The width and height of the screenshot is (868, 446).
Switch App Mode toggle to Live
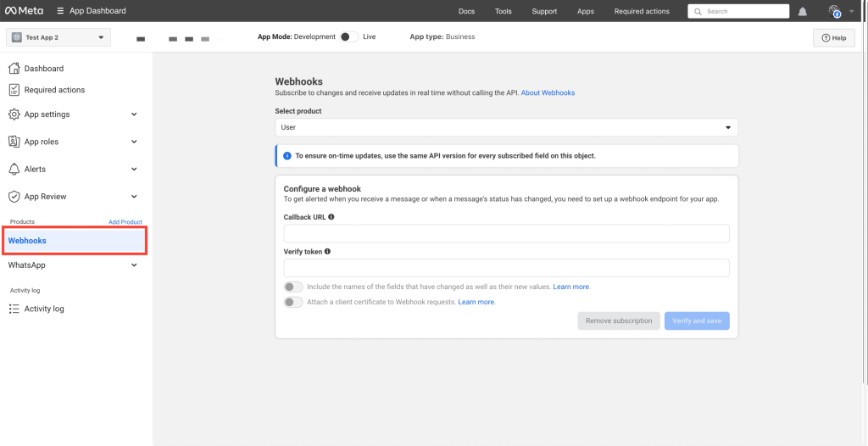coord(348,37)
